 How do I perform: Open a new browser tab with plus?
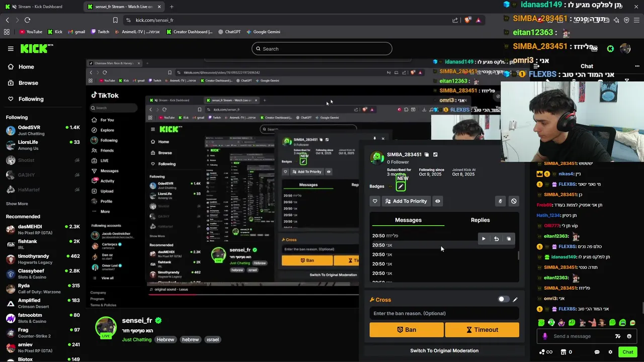point(172,7)
